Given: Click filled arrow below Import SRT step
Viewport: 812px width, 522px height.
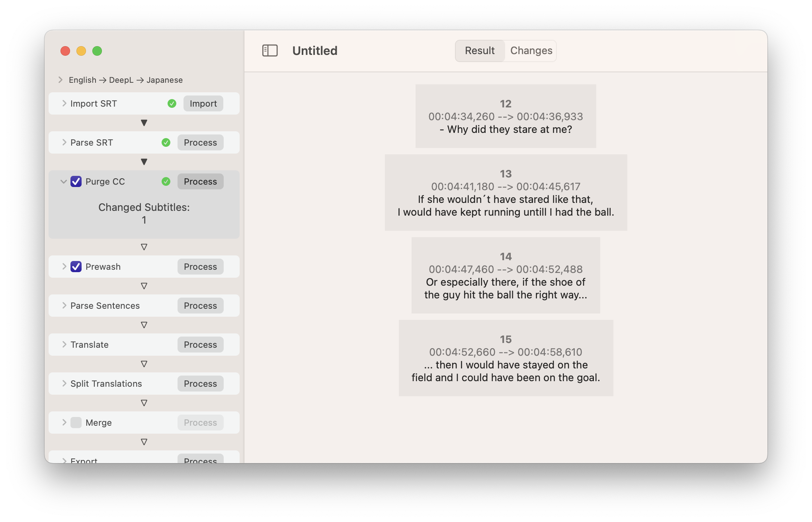Looking at the screenshot, I should point(144,123).
